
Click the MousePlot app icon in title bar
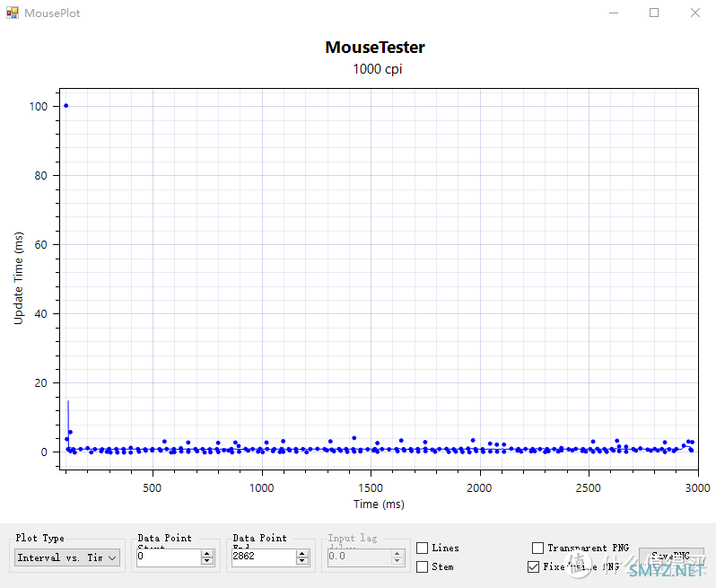coord(13,13)
